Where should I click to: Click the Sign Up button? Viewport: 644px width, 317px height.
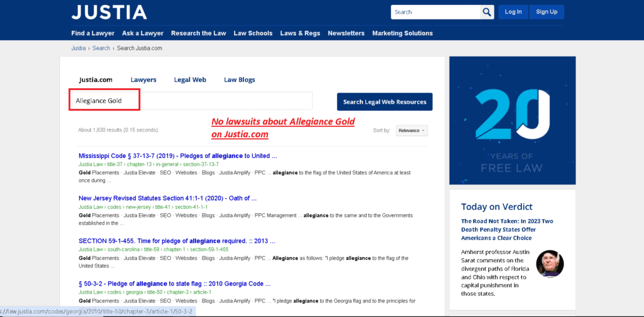(x=547, y=12)
